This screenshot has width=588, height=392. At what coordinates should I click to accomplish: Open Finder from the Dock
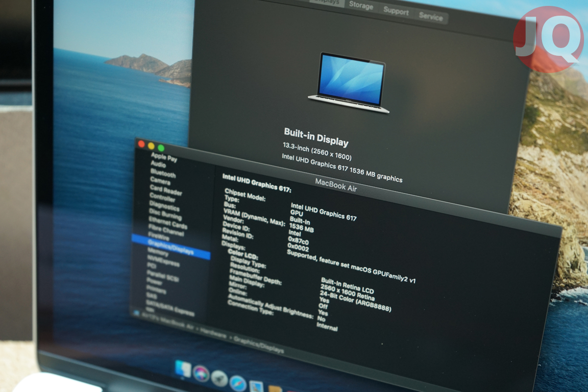pyautogui.click(x=183, y=368)
